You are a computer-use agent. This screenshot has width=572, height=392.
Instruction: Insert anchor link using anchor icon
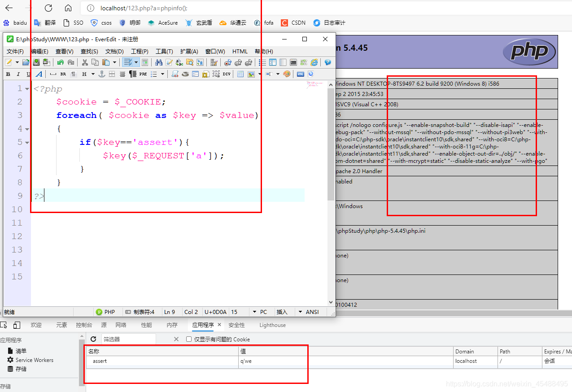tap(102, 74)
